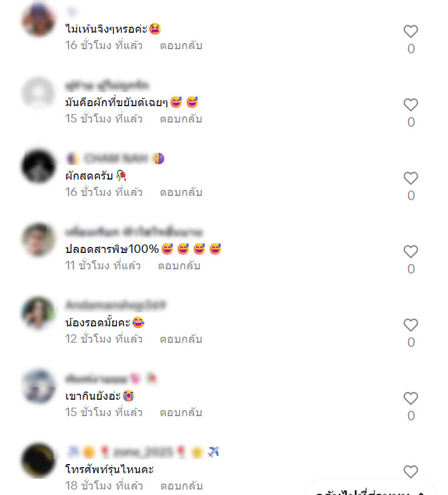Viewport: 448px width, 495px height.
Task: Tap the heart for comment 'ผักสดครับ'
Action: pyautogui.click(x=411, y=178)
